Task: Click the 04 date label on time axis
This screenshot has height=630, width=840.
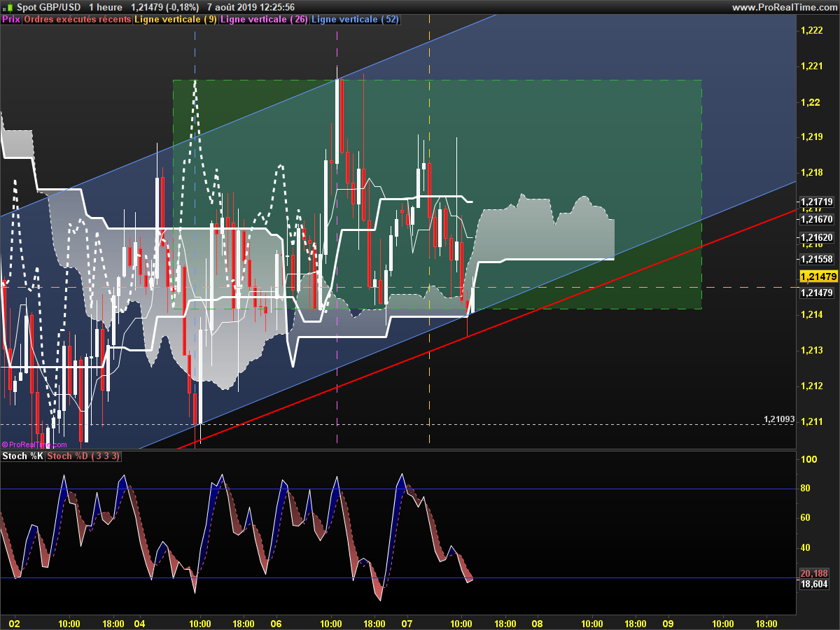Action: click(139, 623)
